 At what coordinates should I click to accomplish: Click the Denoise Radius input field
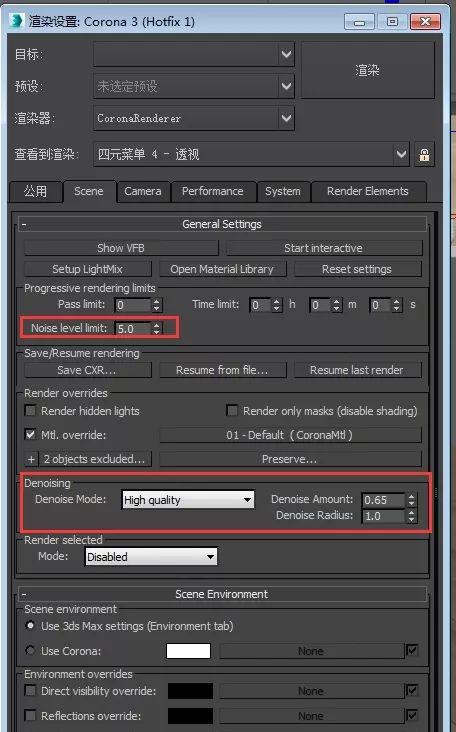[x=383, y=516]
